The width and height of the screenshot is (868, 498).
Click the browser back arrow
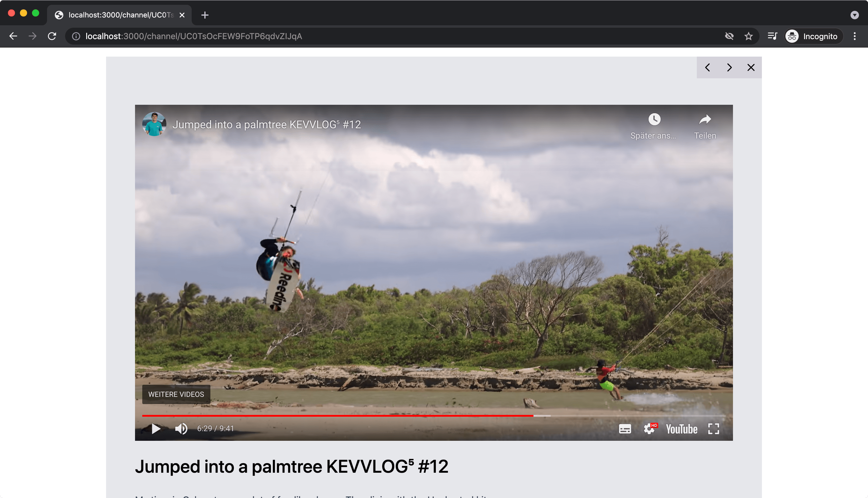coord(13,36)
